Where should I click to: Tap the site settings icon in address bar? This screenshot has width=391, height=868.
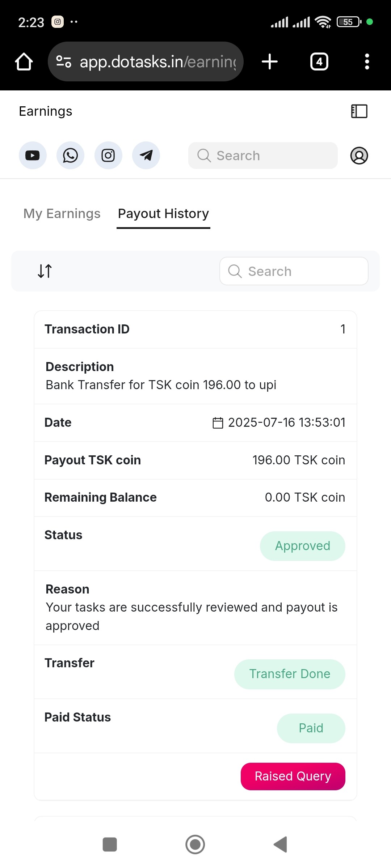coord(64,61)
